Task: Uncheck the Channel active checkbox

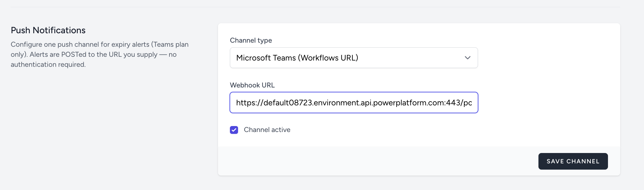Action: [234, 130]
